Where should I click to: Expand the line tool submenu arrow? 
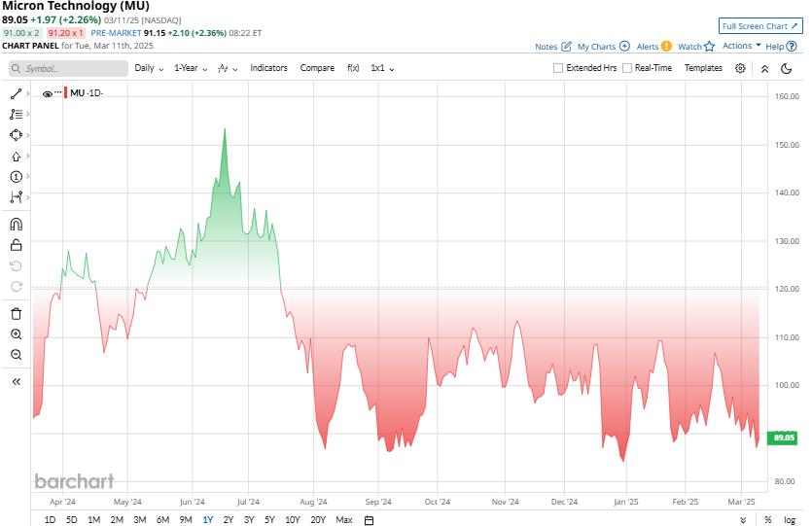[27, 93]
